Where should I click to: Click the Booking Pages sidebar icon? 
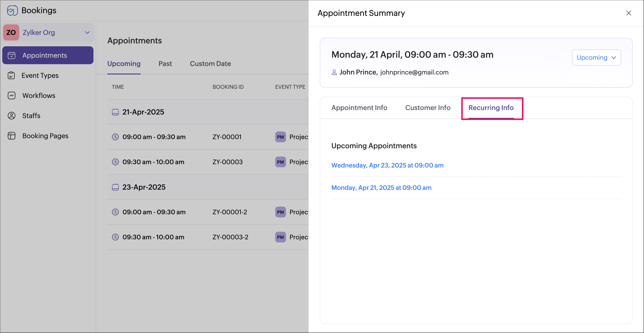tap(11, 136)
